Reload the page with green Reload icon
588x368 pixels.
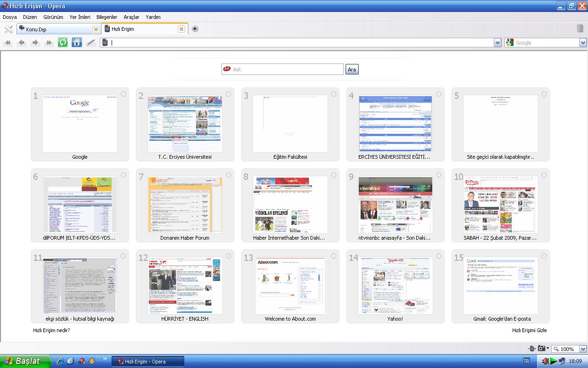62,43
